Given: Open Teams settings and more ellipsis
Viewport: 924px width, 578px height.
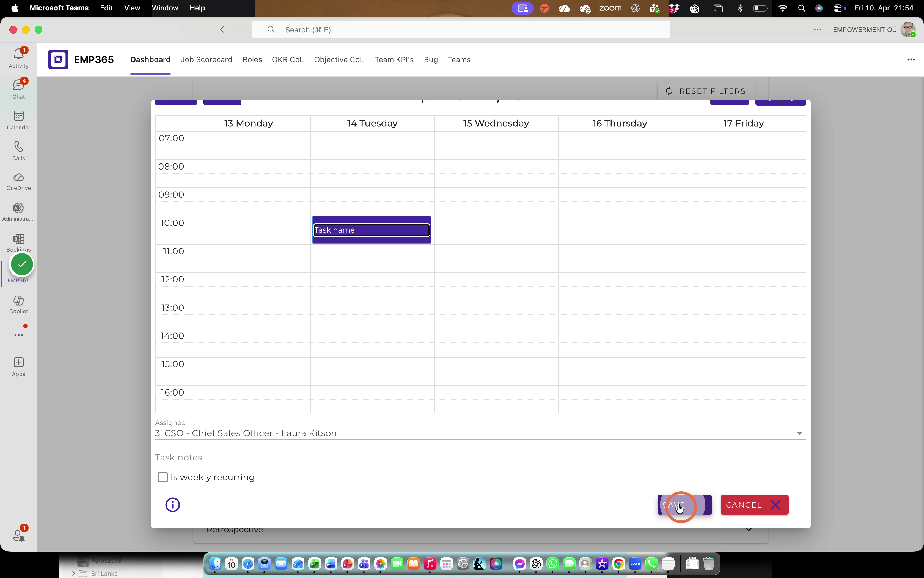Looking at the screenshot, I should (818, 29).
